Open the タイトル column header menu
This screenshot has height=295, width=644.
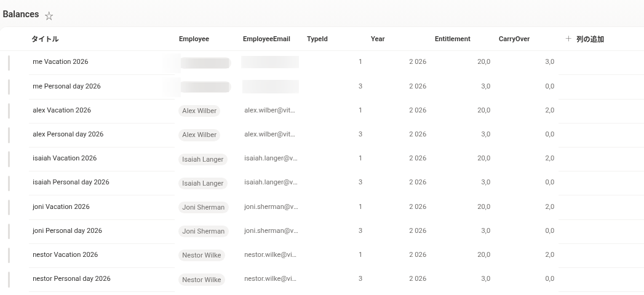[45, 39]
